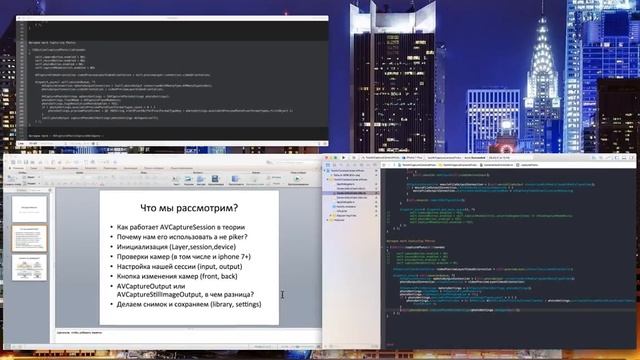This screenshot has height=360, width=640.
Task: Run the project with Xcode's play button
Action: point(343,158)
